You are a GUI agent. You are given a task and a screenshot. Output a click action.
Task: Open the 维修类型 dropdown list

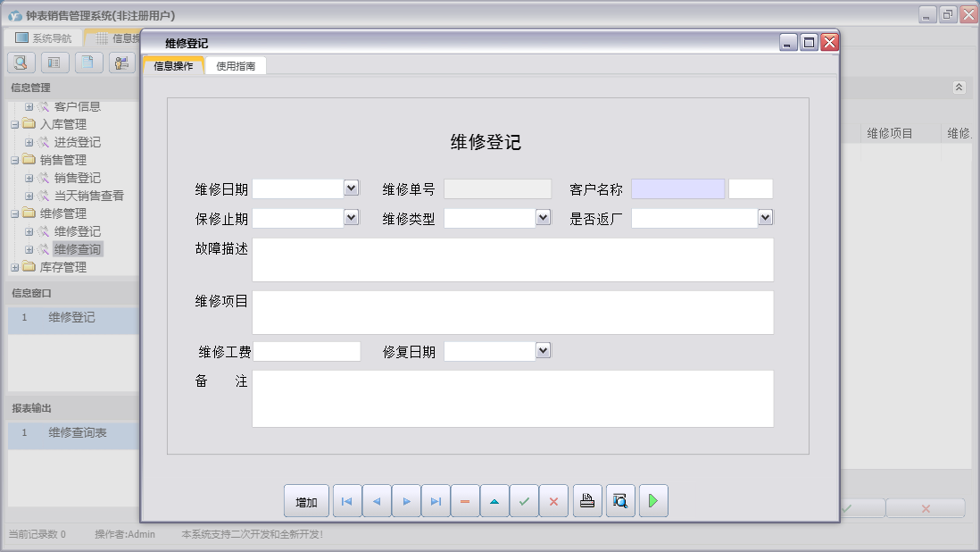pos(543,217)
